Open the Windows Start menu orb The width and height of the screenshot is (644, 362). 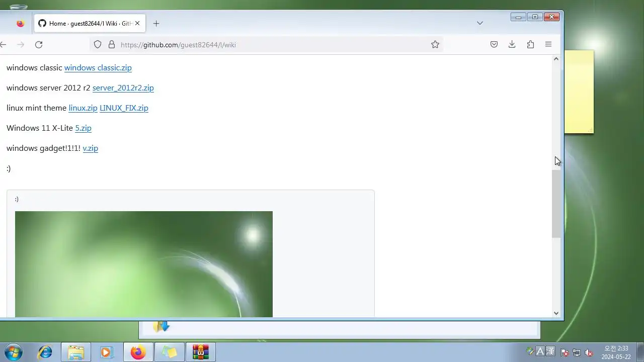tap(13, 352)
